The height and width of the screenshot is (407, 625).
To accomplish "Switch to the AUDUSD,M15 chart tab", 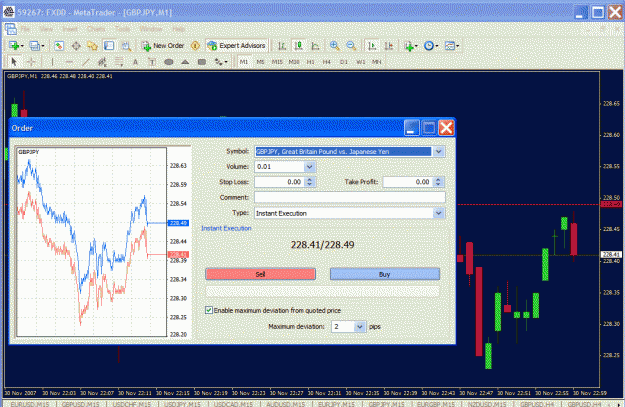I will point(285,404).
